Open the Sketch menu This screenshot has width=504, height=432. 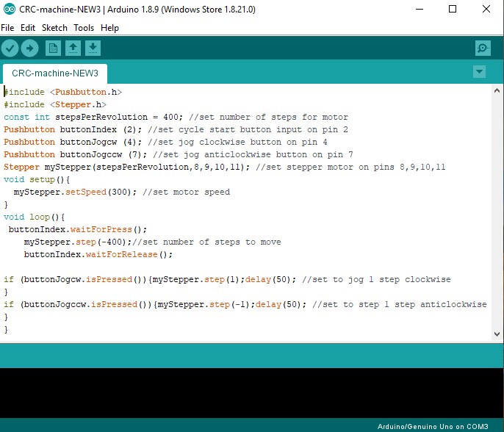54,28
